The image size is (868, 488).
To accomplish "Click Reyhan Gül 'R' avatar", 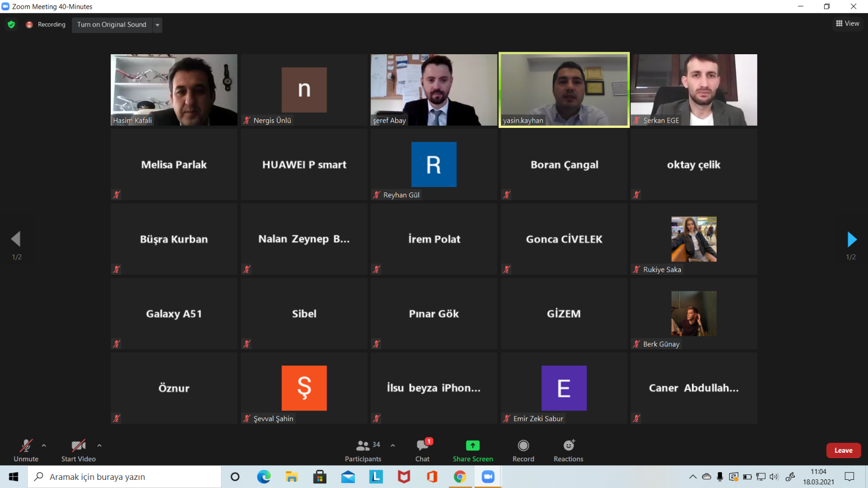I will tap(434, 164).
